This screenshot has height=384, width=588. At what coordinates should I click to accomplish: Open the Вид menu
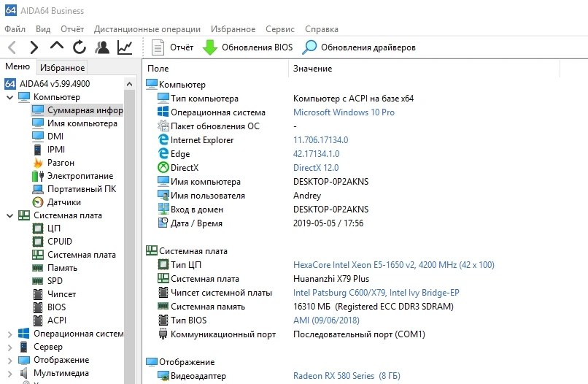tap(43, 29)
